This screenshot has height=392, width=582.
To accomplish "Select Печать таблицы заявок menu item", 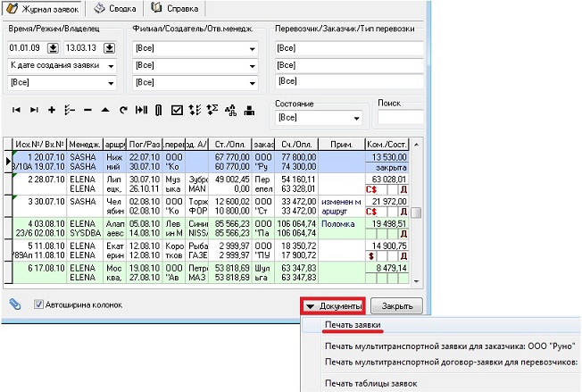I will coord(370,383).
